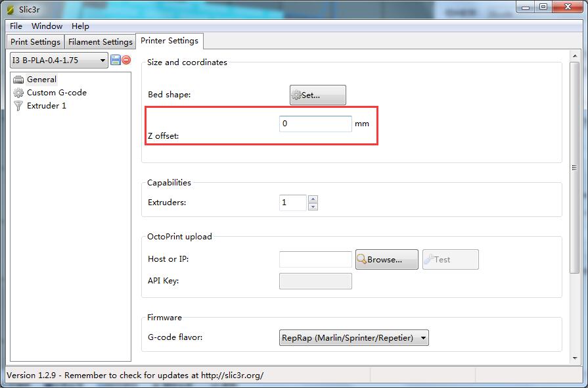588x388 pixels.
Task: Click the 'G-code flavor:' label
Action: [x=175, y=337]
